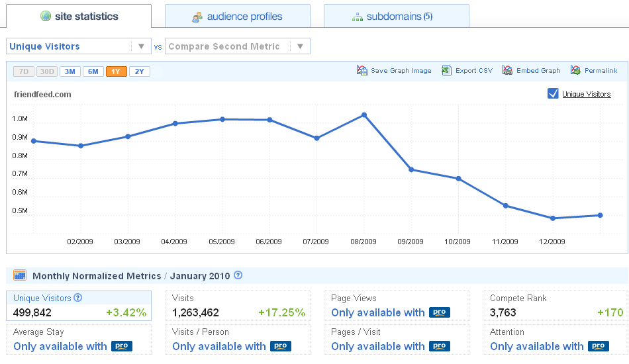Open the Compare Second Metric dropdown
The height and width of the screenshot is (364, 629).
pos(238,46)
